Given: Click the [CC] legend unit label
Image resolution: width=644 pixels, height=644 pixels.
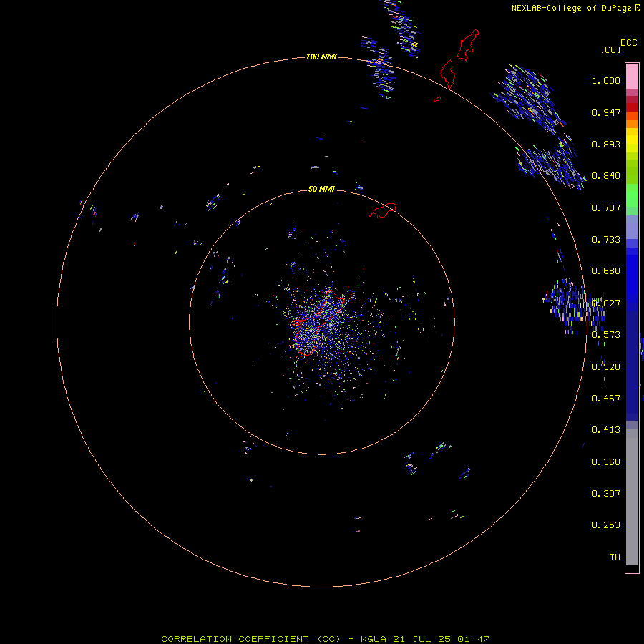Looking at the screenshot, I should (x=610, y=49).
